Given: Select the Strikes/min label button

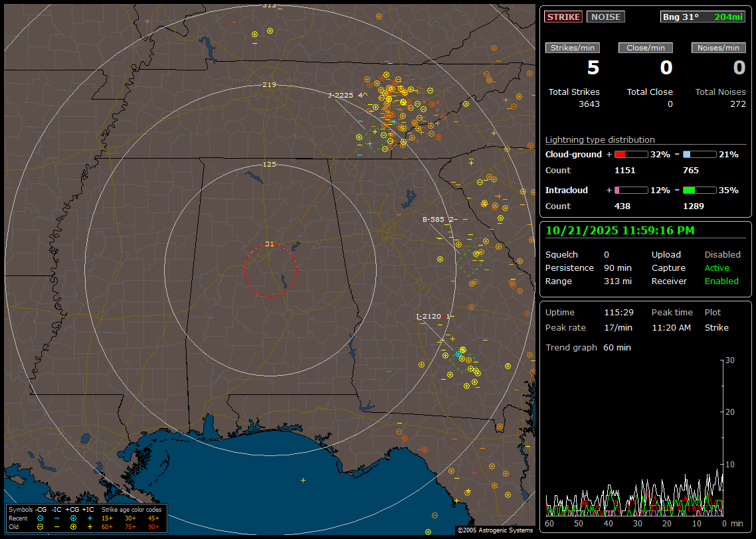Looking at the screenshot, I should pyautogui.click(x=573, y=48).
